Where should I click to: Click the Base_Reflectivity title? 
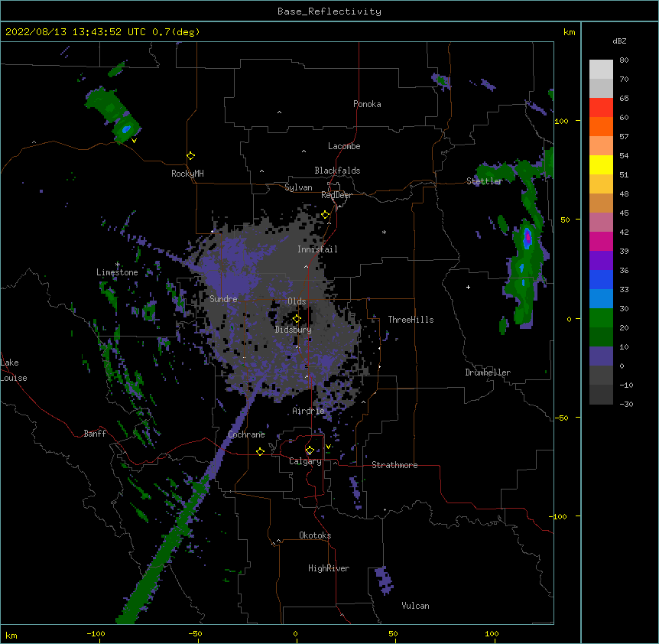pyautogui.click(x=329, y=11)
